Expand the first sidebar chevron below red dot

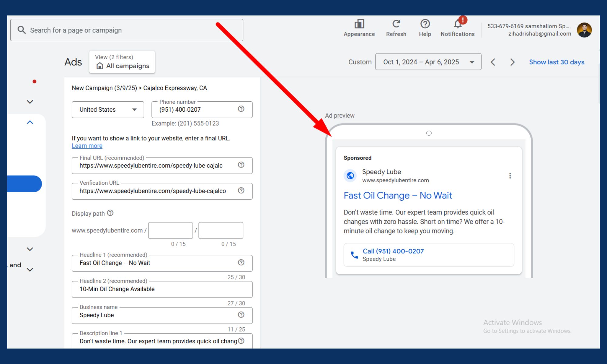30,102
